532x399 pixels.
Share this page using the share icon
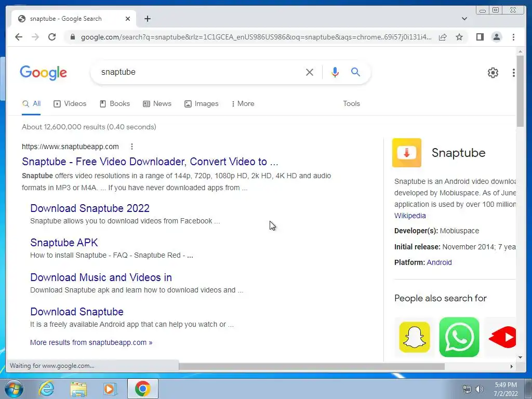coord(443,37)
